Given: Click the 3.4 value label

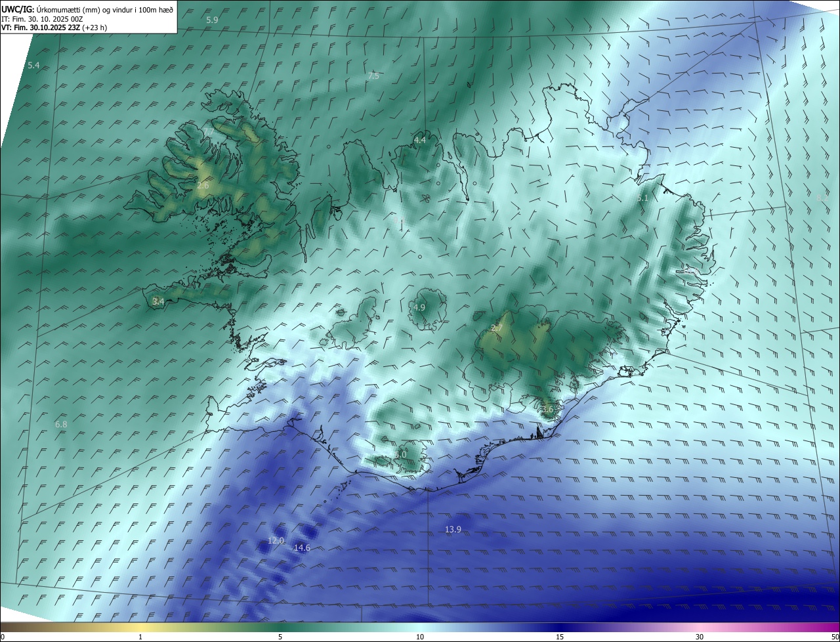Looking at the screenshot, I should click(157, 301).
